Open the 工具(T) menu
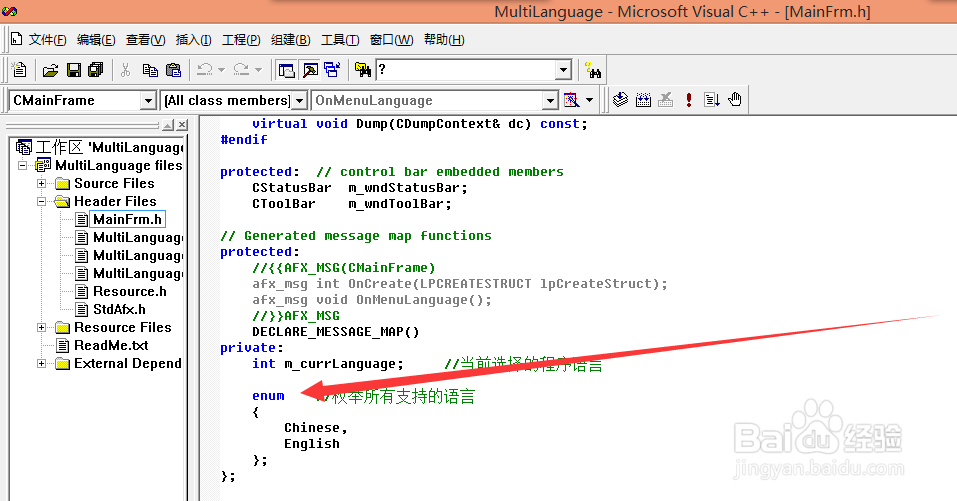 coord(340,40)
